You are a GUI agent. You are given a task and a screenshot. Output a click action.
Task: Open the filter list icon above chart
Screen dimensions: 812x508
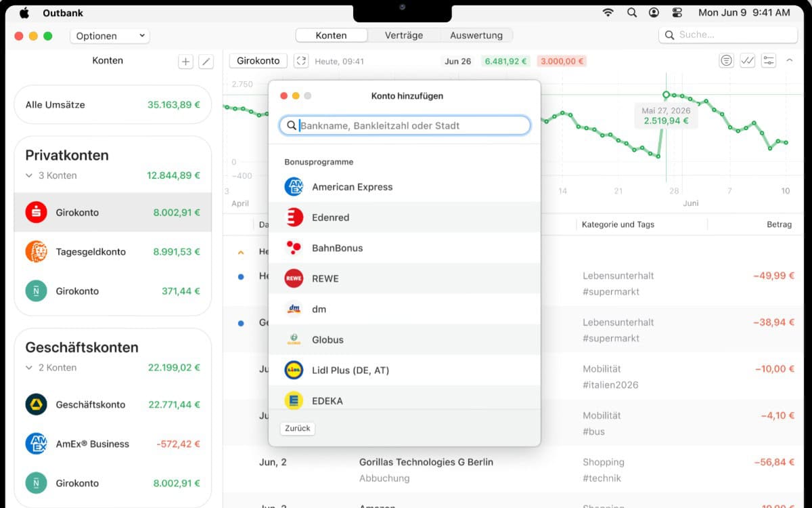pos(726,61)
